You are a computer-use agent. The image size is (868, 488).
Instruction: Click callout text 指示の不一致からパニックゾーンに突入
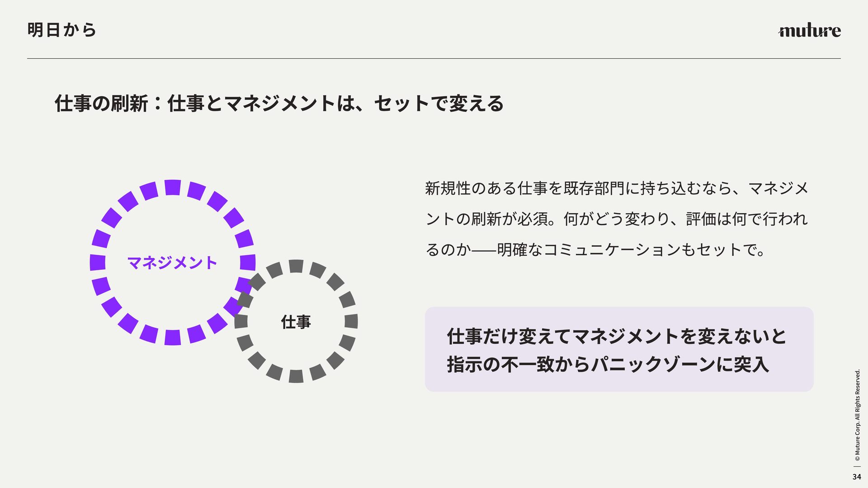point(608,364)
